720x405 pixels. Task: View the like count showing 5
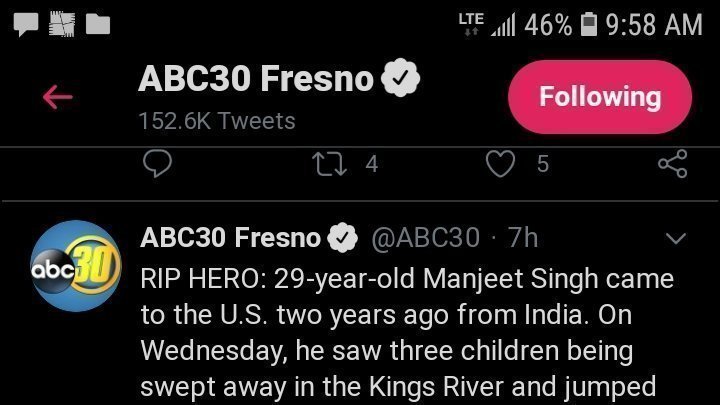(x=543, y=163)
